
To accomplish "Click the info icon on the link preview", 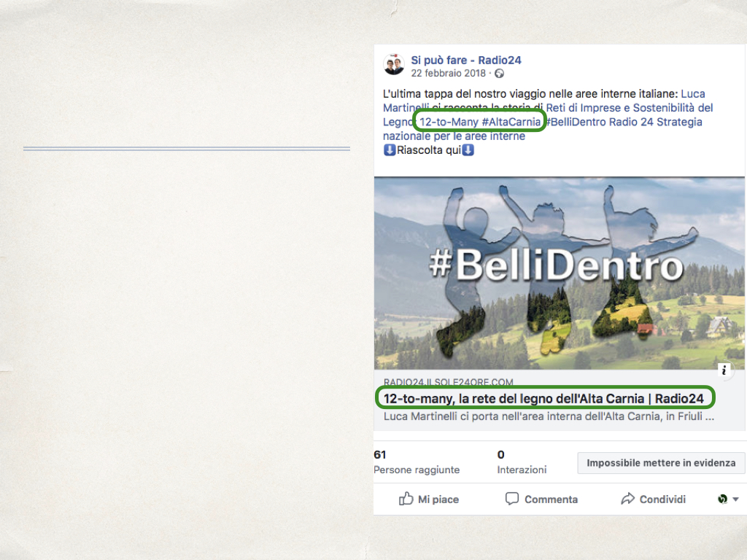I will click(x=724, y=370).
